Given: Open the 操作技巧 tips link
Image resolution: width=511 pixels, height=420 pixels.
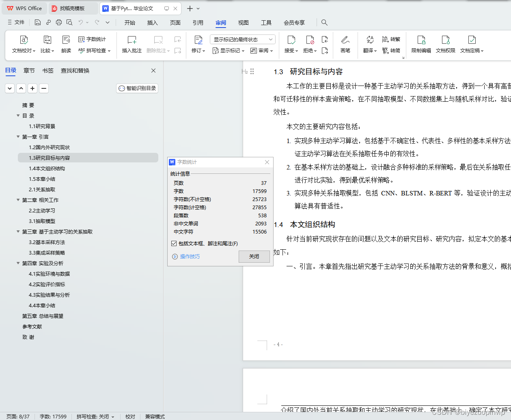Looking at the screenshot, I should [190, 256].
